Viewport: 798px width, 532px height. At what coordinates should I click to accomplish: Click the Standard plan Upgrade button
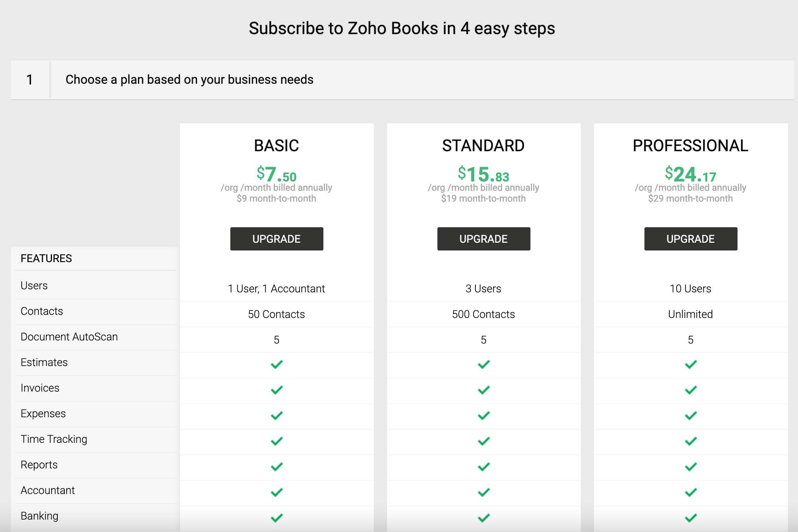coord(484,239)
